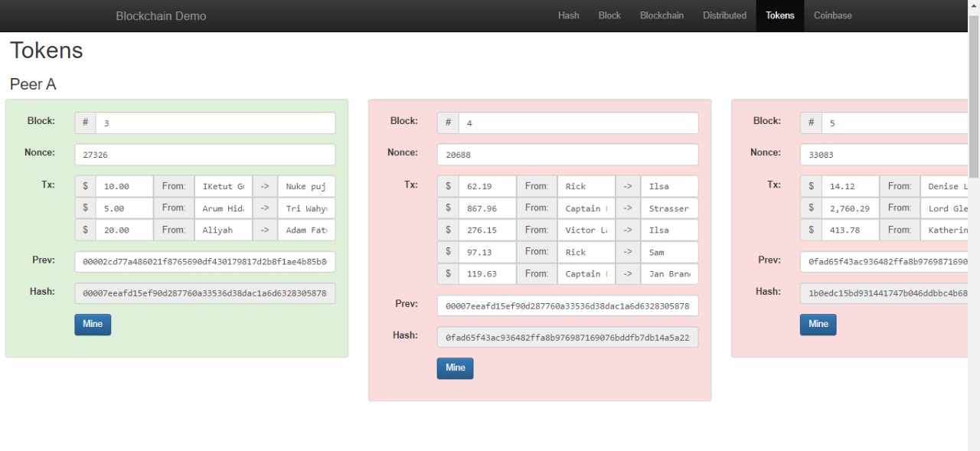Edit the 20.00 transaction amount

tap(124, 230)
